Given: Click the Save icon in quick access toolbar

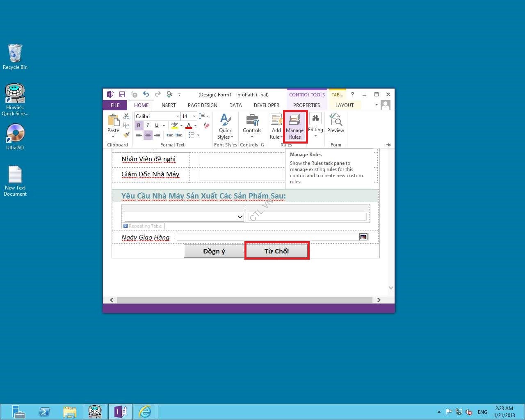Looking at the screenshot, I should coord(122,94).
